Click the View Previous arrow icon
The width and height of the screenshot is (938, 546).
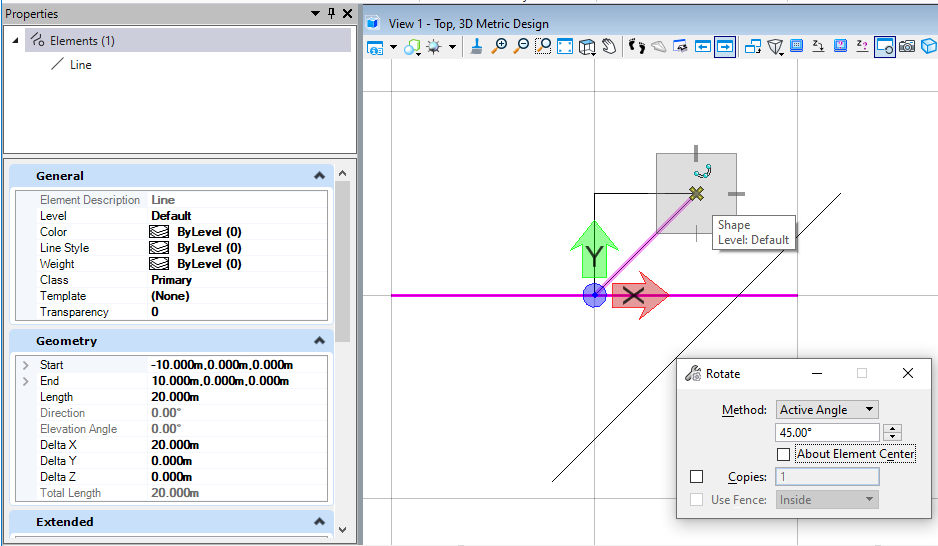702,47
